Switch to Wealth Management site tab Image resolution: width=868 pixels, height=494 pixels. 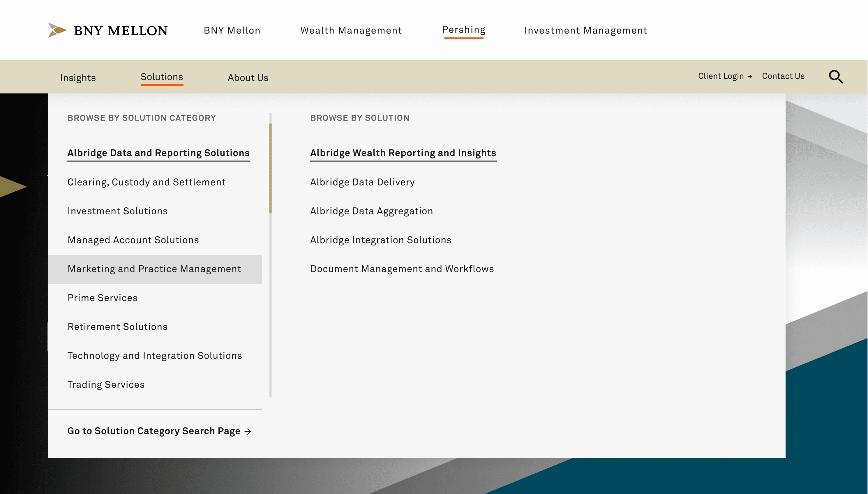[x=351, y=31]
